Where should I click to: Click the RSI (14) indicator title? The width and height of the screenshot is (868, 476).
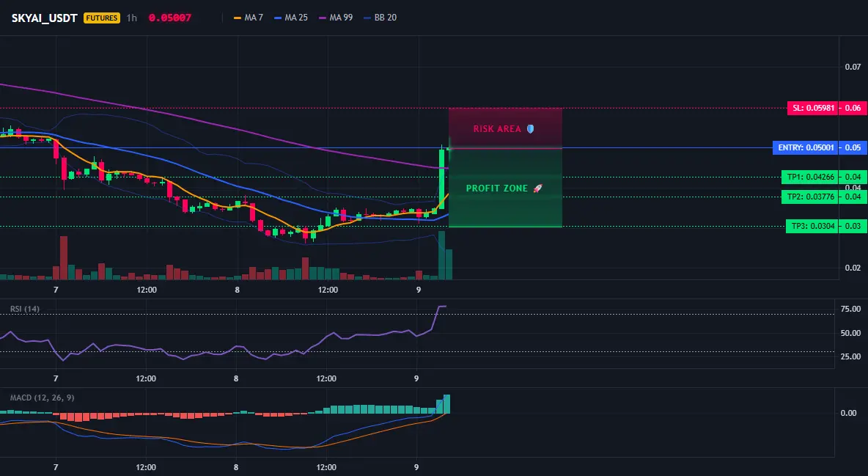click(24, 309)
